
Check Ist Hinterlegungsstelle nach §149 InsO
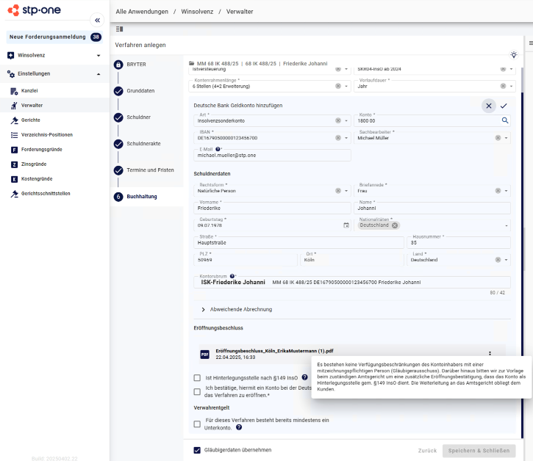click(197, 378)
